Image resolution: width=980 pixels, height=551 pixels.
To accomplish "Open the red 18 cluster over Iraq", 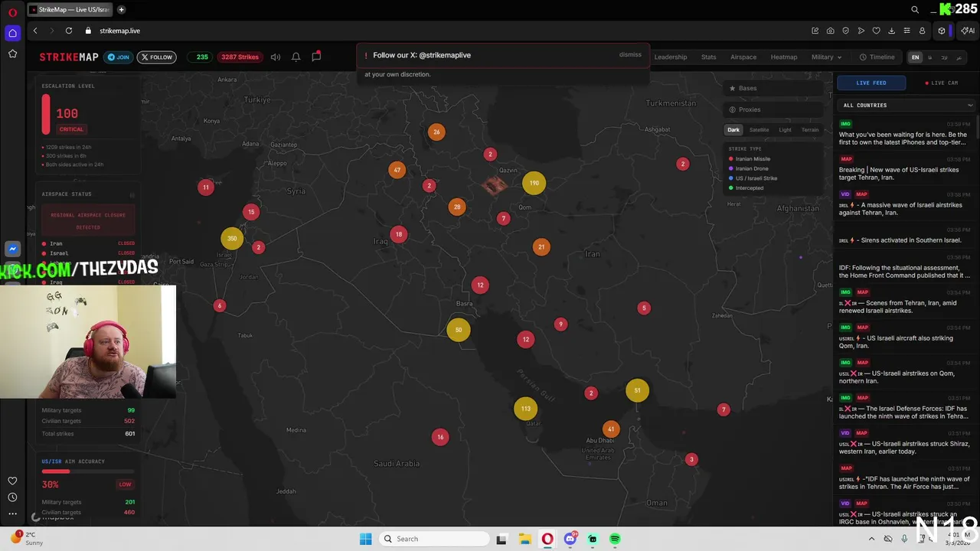I will [398, 234].
